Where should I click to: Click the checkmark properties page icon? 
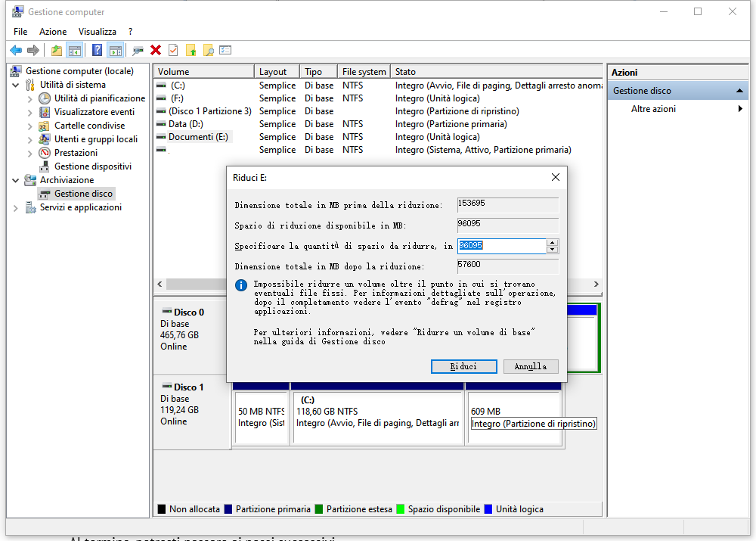173,50
